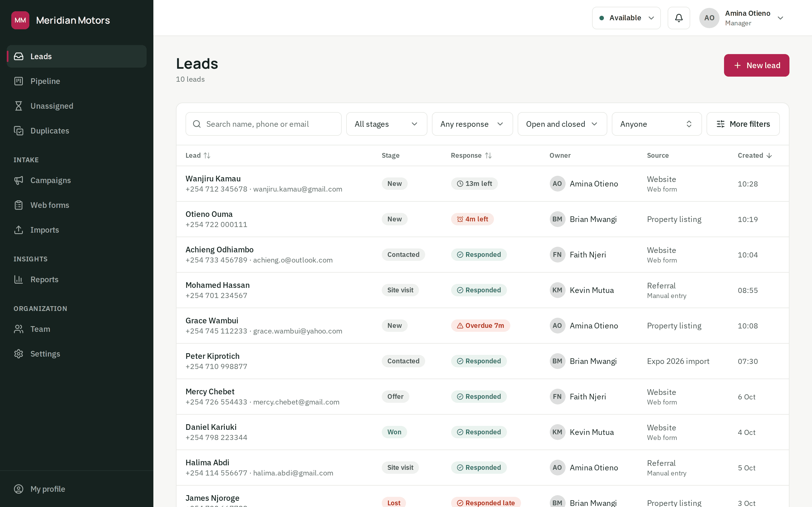Viewport: 812px width, 507px height.
Task: Navigate to Web forms menu item
Action: pyautogui.click(x=76, y=205)
